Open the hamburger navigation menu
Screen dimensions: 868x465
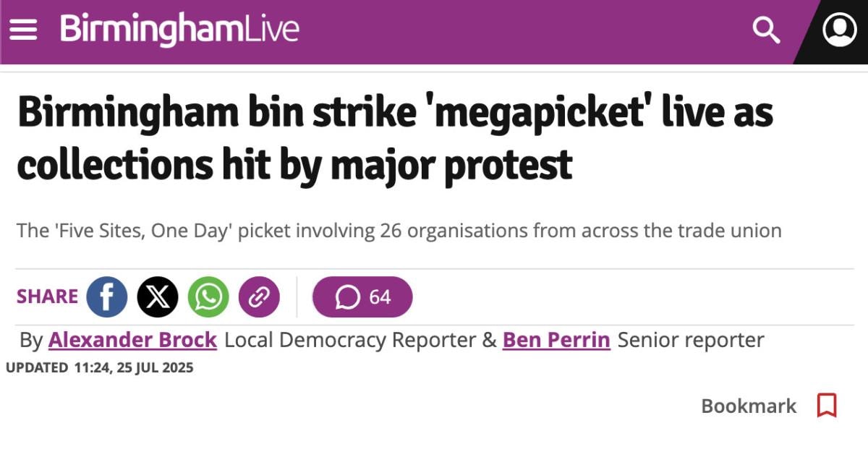pos(23,30)
